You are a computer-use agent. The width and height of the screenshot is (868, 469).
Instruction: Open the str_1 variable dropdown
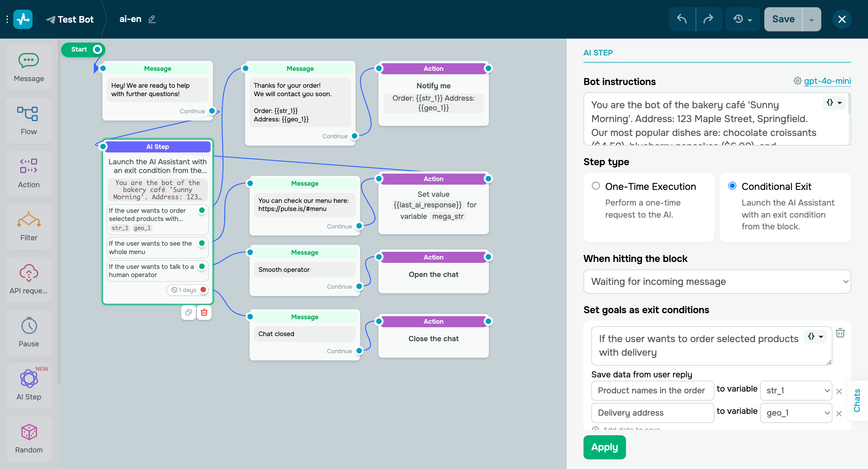click(x=796, y=390)
